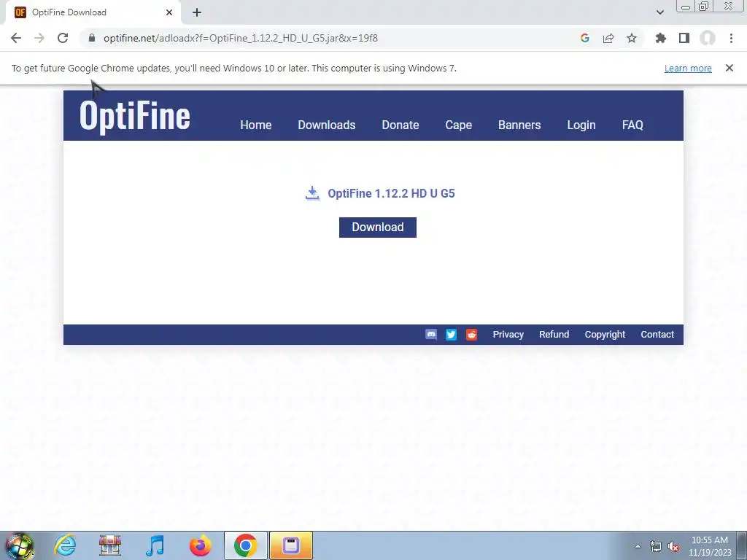Open the Privacy footer link

(508, 335)
